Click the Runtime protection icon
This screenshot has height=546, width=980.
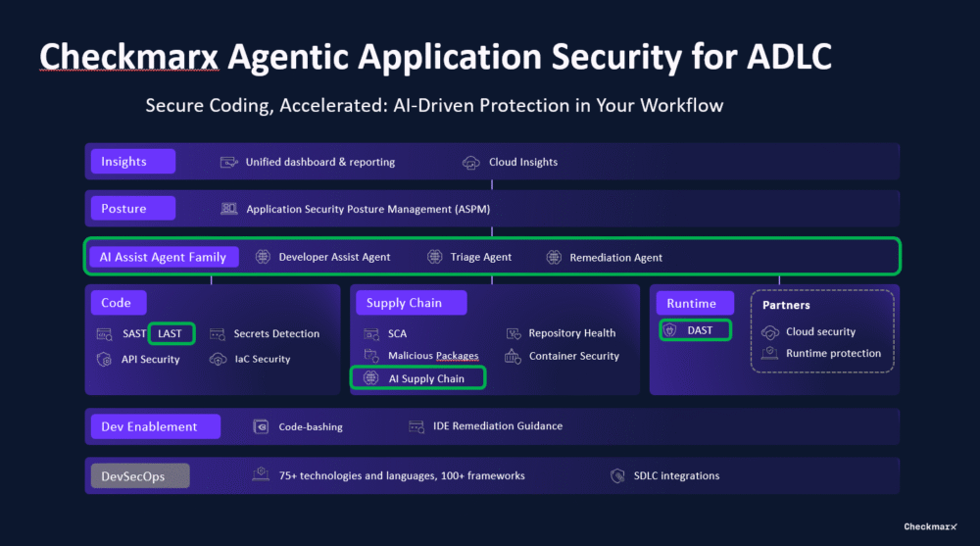(x=769, y=353)
